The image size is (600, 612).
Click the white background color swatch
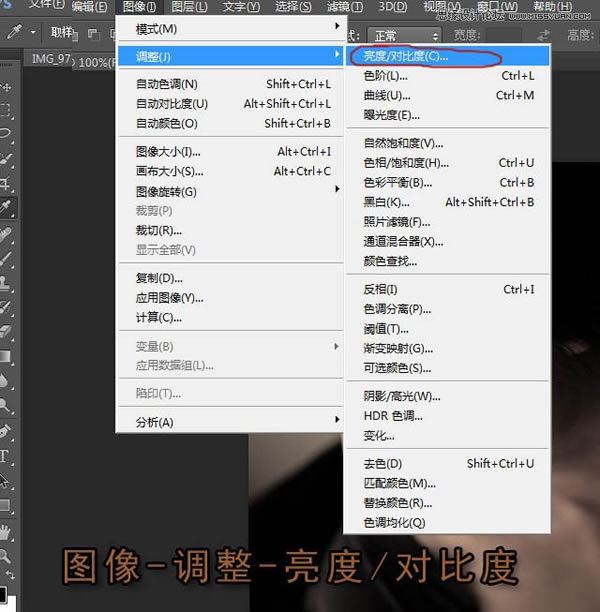pyautogui.click(x=11, y=603)
